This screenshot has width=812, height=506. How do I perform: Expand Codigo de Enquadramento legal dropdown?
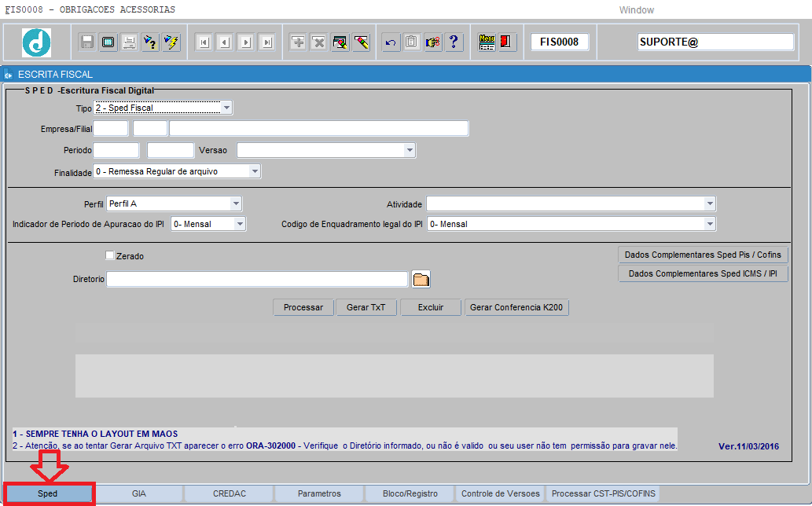point(710,224)
